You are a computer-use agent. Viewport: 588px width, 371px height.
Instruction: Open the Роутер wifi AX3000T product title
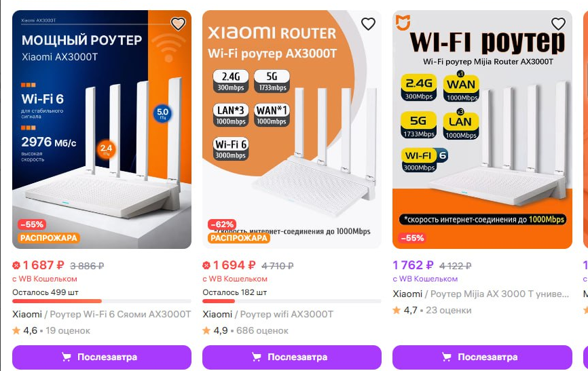287,314
